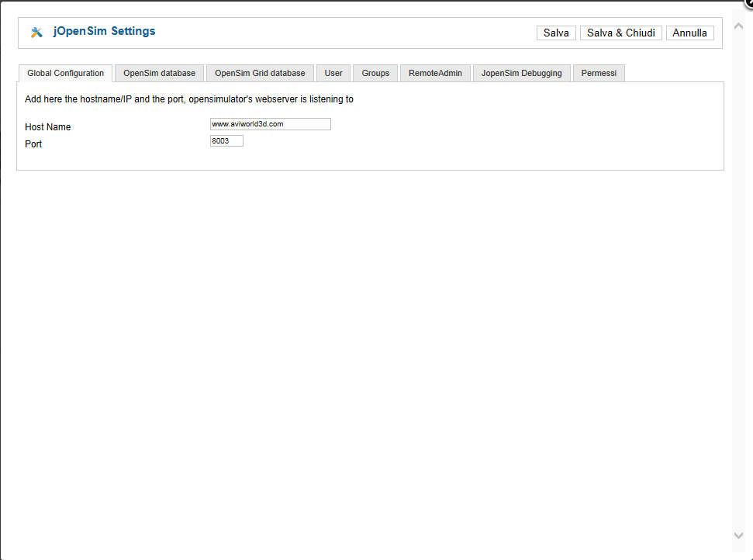The width and height of the screenshot is (753, 560).
Task: Switch to the OpenSim database tab
Action: click(x=160, y=73)
